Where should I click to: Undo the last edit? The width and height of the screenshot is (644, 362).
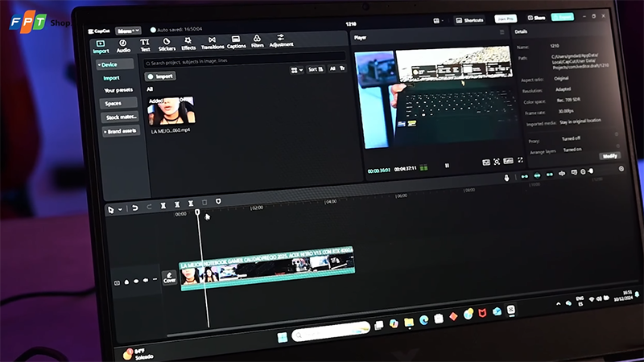(x=134, y=208)
